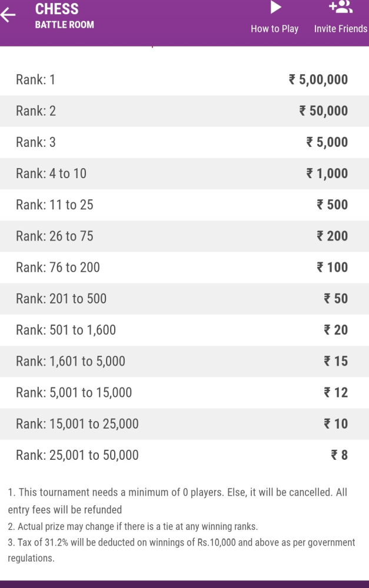The height and width of the screenshot is (588, 369).
Task: Tap the ₹ 5,00,000 prize amount
Action: tap(318, 80)
